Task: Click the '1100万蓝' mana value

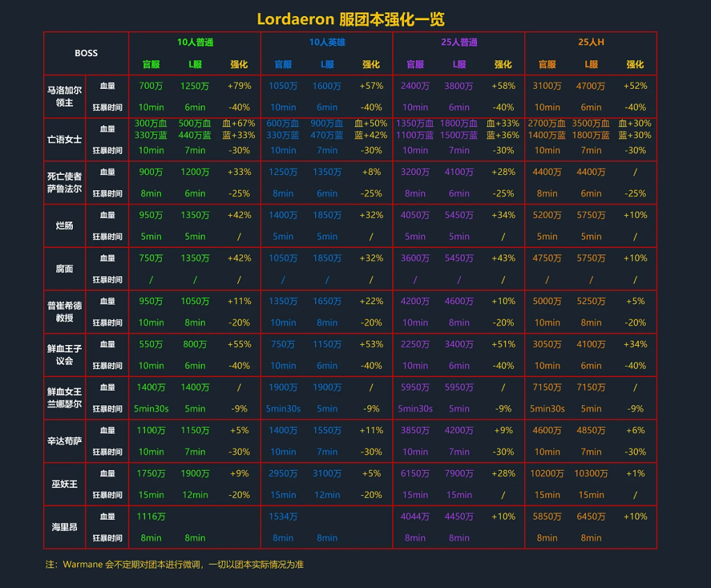Action: [415, 135]
